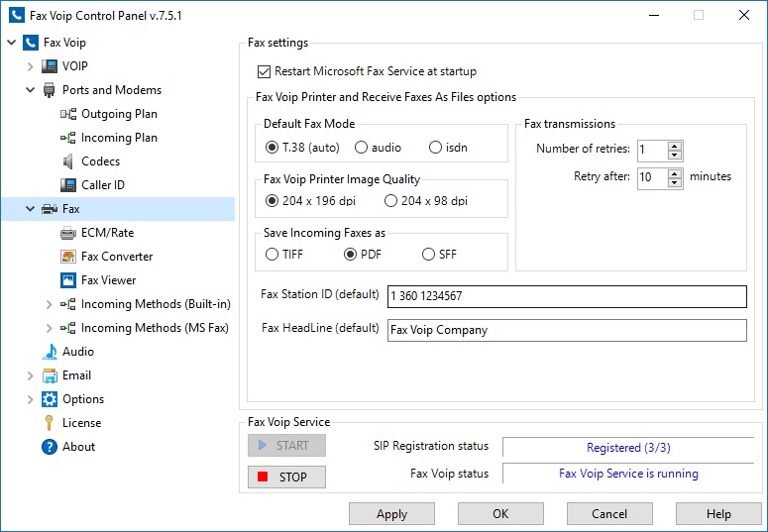Viewport: 768px width, 532px height.
Task: Click the Caller ID icon
Action: 68,185
